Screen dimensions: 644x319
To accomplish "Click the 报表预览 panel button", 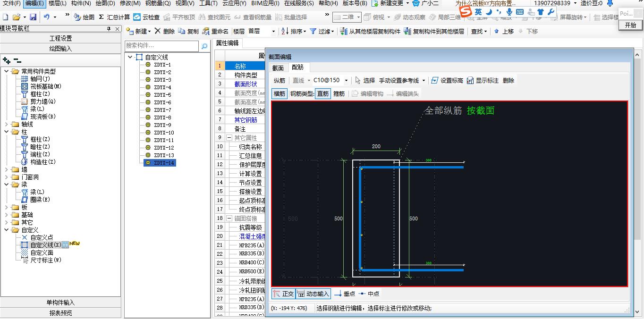I will coord(60,313).
